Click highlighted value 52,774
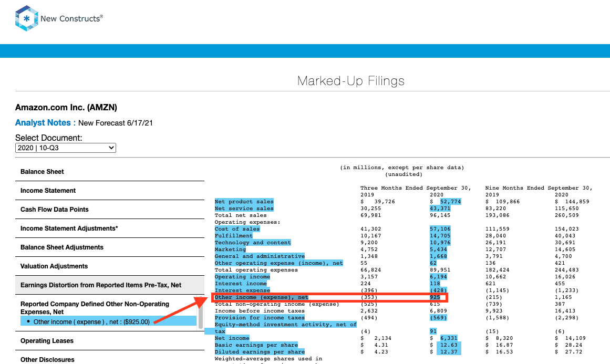Screen dimensions: 610x364 pos(450,202)
